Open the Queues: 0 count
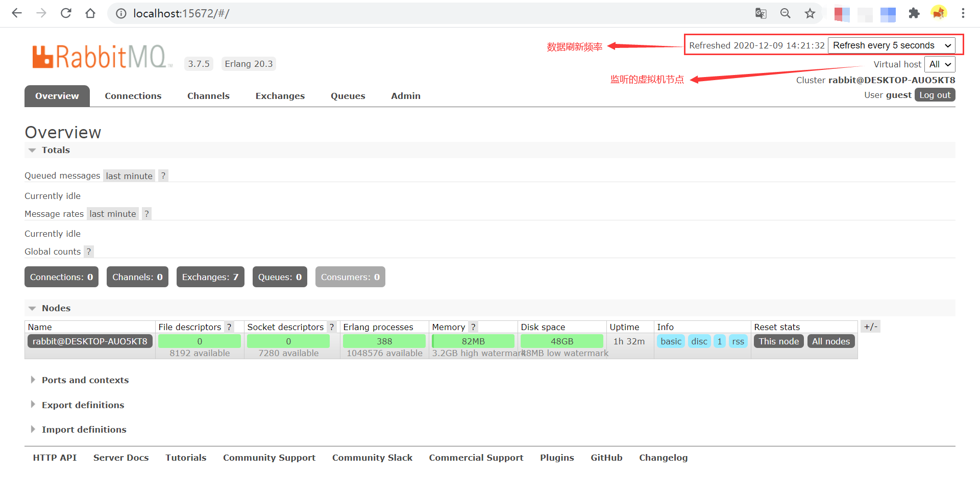 [280, 277]
